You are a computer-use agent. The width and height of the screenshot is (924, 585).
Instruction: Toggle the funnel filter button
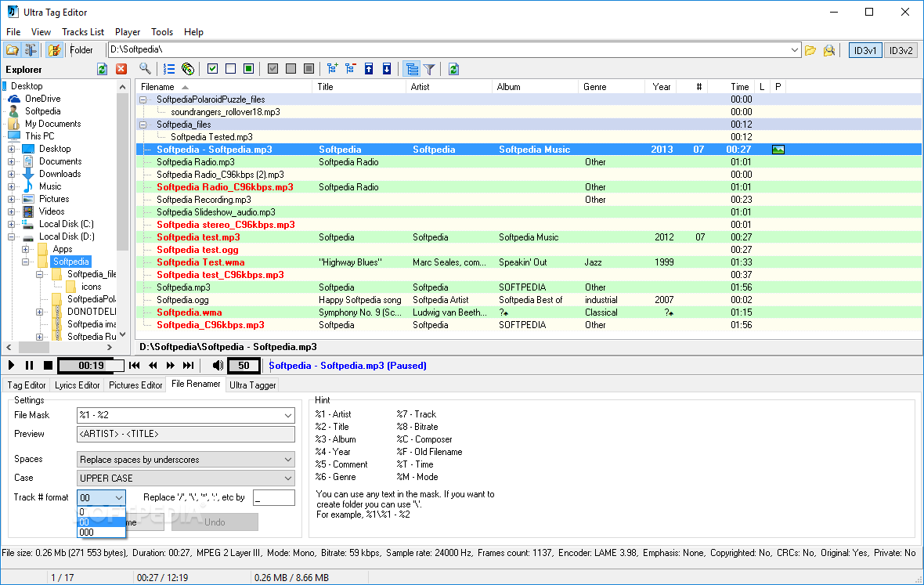[x=430, y=69]
